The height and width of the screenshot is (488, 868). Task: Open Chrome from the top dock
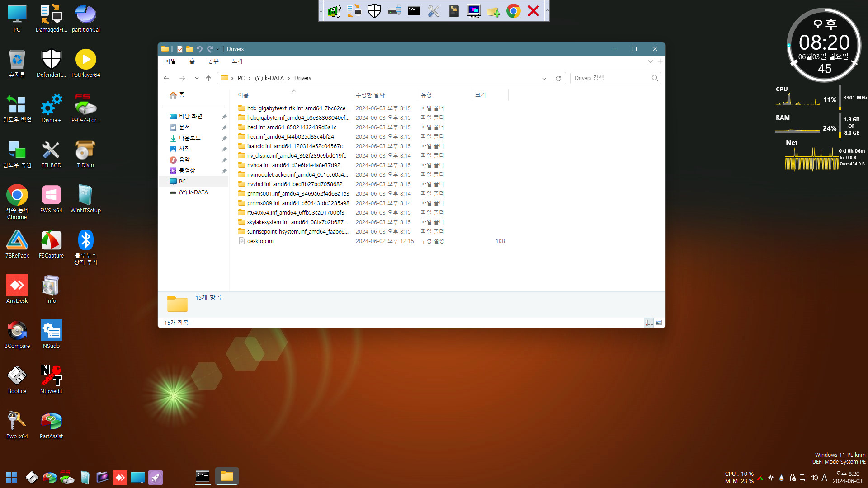tap(514, 11)
